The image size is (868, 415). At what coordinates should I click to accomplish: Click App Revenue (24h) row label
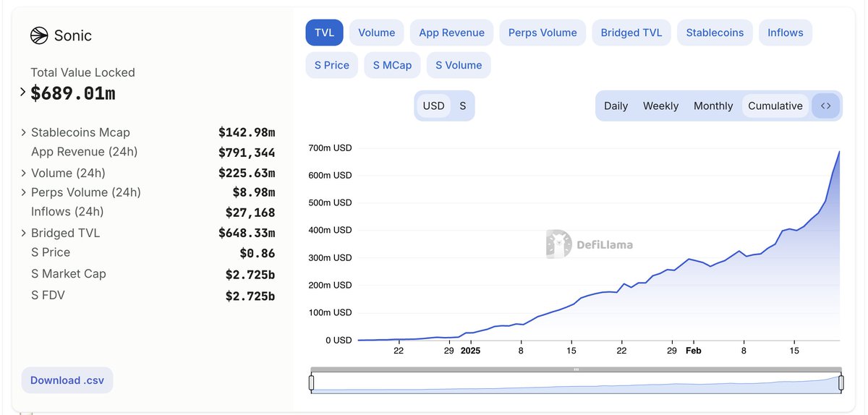click(84, 152)
